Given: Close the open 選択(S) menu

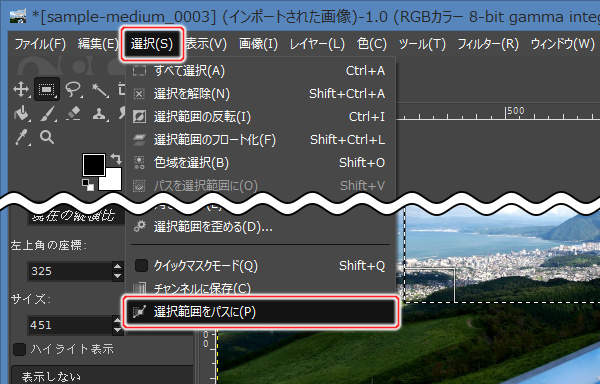Looking at the screenshot, I should (x=152, y=44).
